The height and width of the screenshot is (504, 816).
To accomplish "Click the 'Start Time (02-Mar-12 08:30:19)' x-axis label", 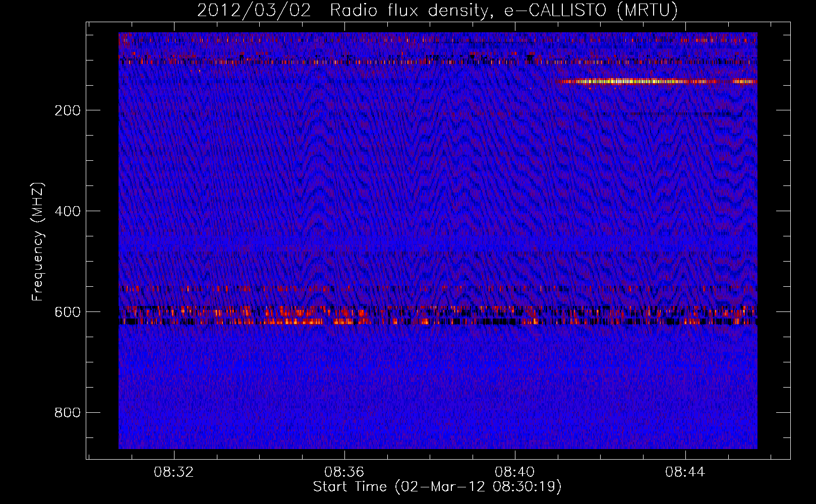I will pyautogui.click(x=437, y=487).
